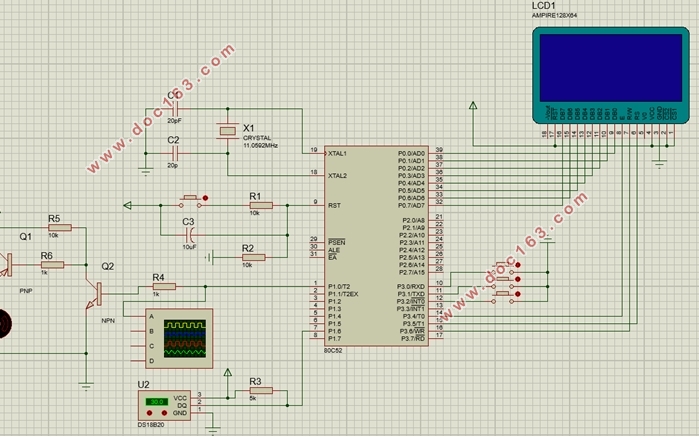Click the P0.0/AD0 pin label
Image resolution: width=699 pixels, height=437 pixels.
[x=411, y=153]
